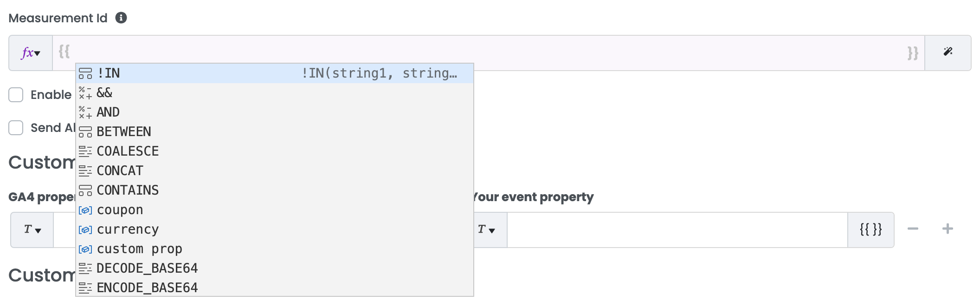Pick BETWEEN in the autocomplete menu
980x301 pixels.
[124, 132]
